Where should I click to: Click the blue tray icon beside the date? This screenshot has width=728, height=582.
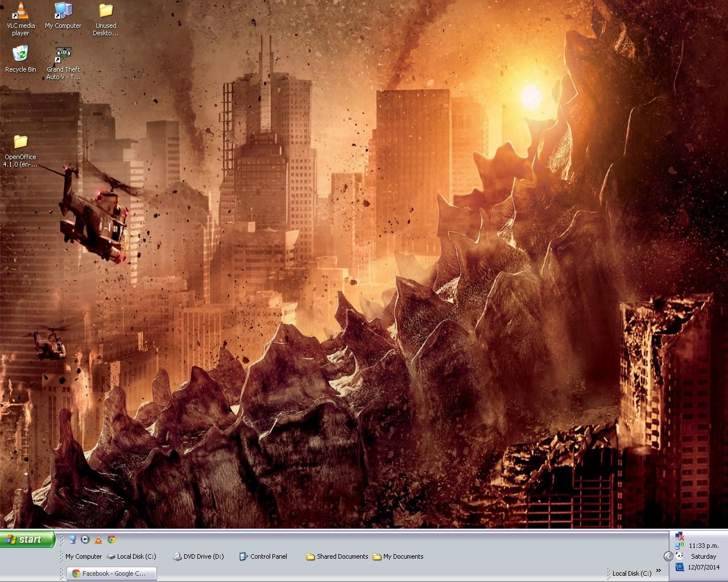(679, 567)
